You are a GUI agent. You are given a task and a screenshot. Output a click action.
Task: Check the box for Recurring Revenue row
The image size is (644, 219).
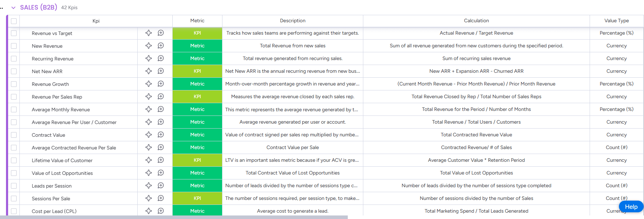point(14,59)
